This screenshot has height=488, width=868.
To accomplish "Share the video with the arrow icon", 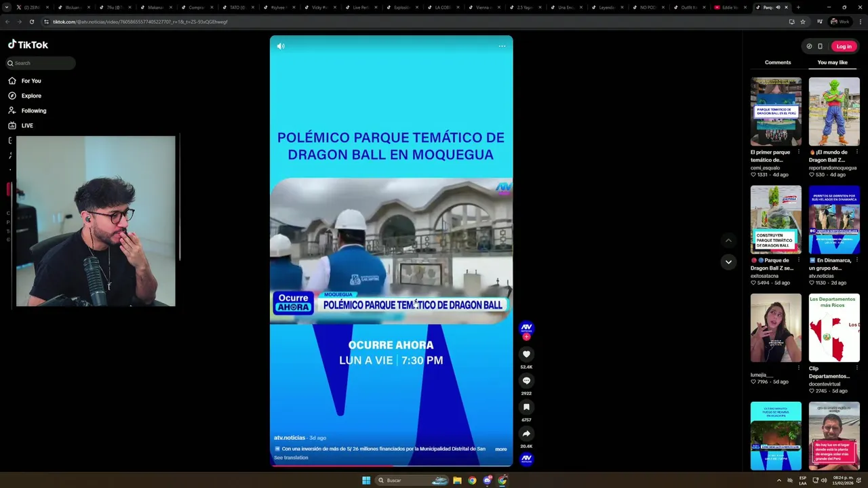I will [x=526, y=433].
